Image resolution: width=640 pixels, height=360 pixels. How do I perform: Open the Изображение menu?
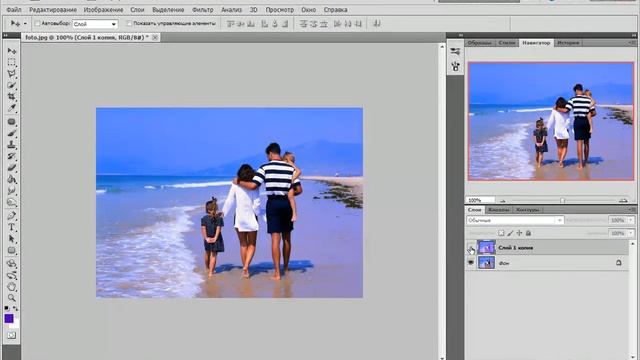tap(103, 9)
